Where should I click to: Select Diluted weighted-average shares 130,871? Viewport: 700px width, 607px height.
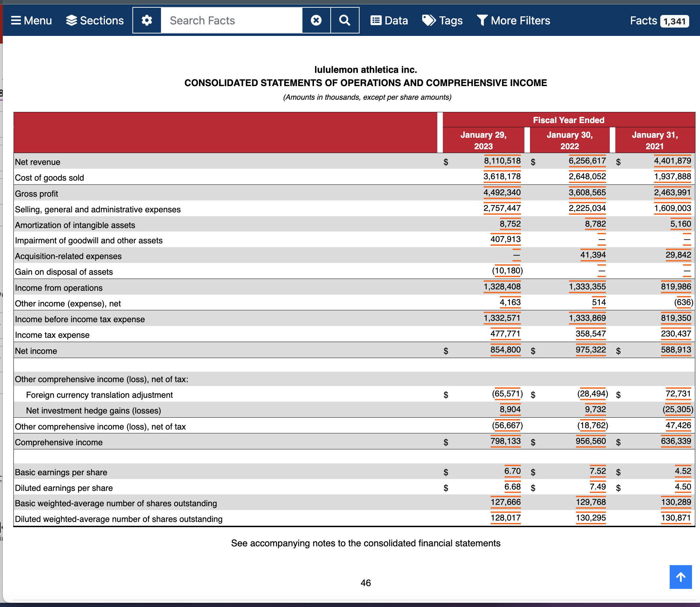(x=676, y=518)
